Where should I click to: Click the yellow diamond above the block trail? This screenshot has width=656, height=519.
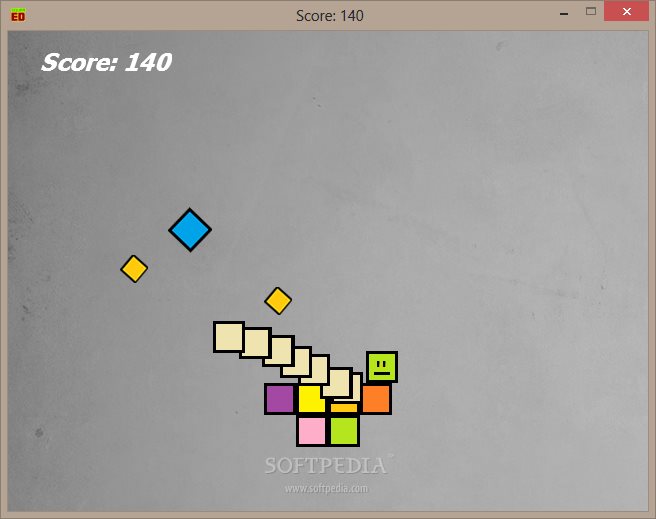click(278, 301)
